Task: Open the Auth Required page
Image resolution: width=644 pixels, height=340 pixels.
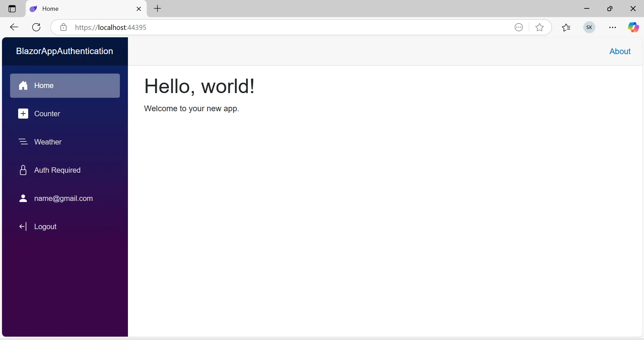Action: tap(57, 170)
